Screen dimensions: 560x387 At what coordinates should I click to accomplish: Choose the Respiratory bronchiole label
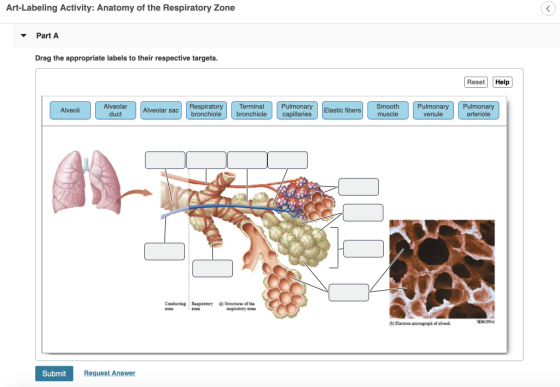pos(206,110)
